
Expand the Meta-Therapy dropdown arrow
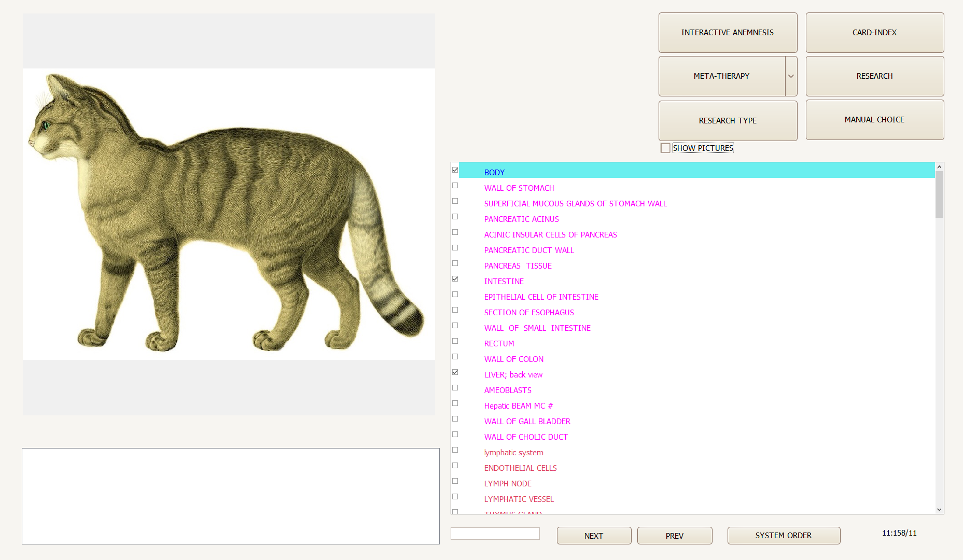click(x=791, y=76)
